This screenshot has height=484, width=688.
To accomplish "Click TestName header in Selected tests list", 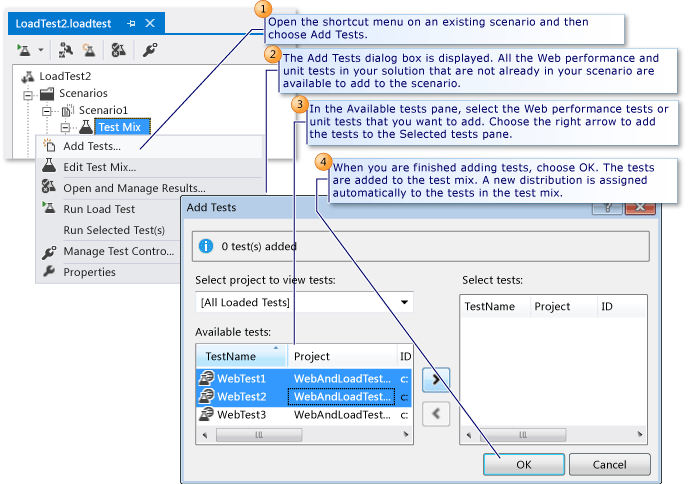I will click(x=495, y=306).
